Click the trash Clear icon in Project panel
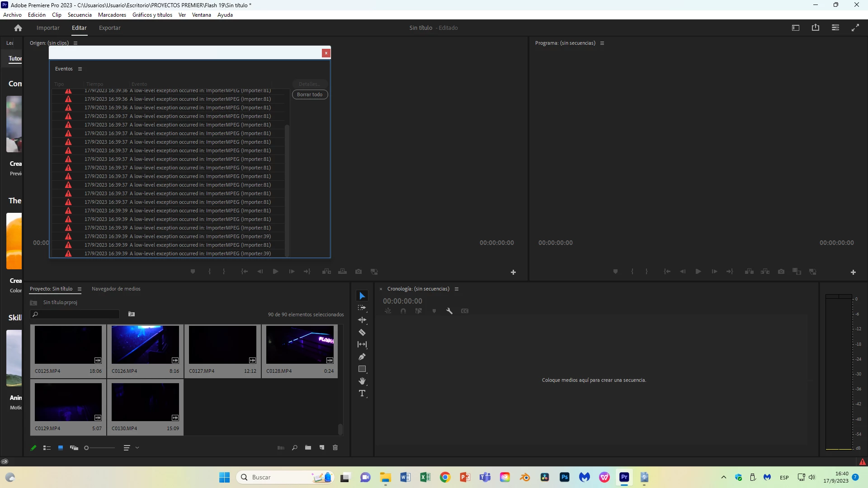This screenshot has height=488, width=868. [x=335, y=448]
